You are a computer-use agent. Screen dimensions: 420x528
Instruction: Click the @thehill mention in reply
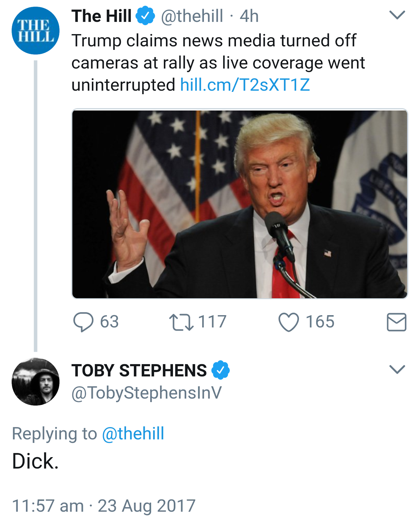(x=133, y=434)
